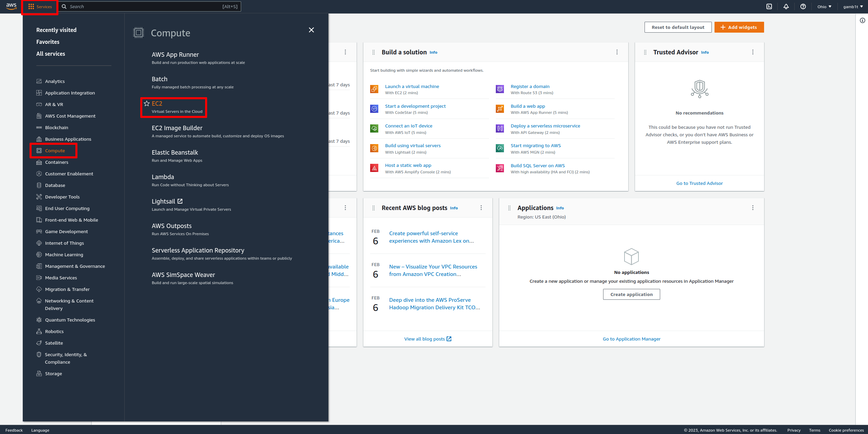Viewport: 868px width, 434px height.
Task: Close the Compute services panel
Action: click(x=311, y=30)
